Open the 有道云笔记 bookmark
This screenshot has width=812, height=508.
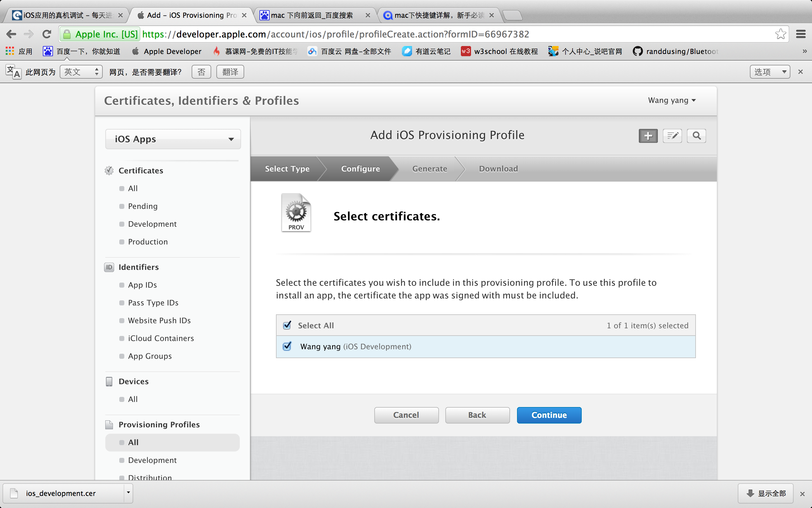pos(426,51)
